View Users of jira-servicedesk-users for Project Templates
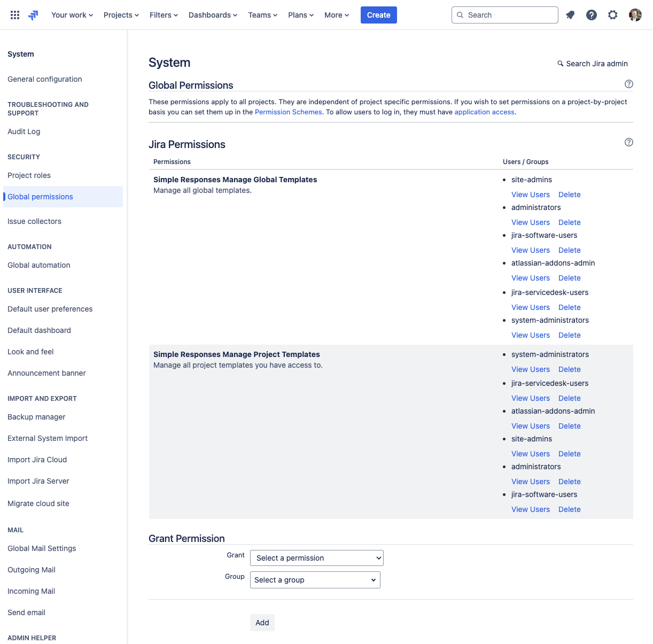Screen dimensions: 653x644 click(x=531, y=398)
